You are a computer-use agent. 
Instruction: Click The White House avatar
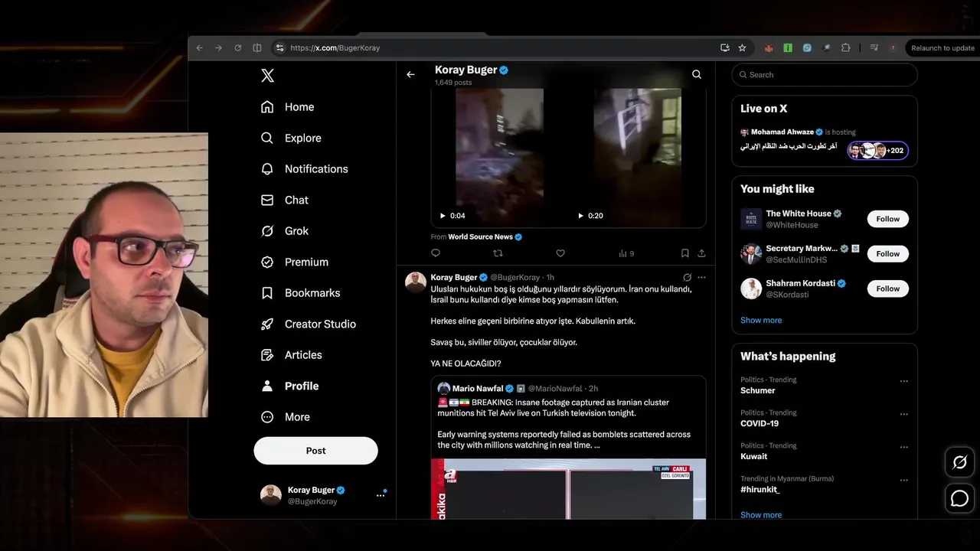751,219
